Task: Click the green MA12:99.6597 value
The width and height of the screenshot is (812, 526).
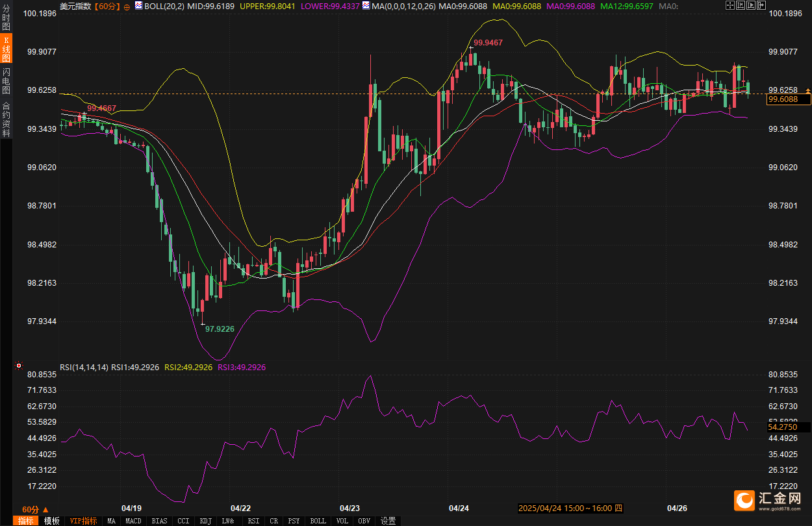Action: coord(627,6)
